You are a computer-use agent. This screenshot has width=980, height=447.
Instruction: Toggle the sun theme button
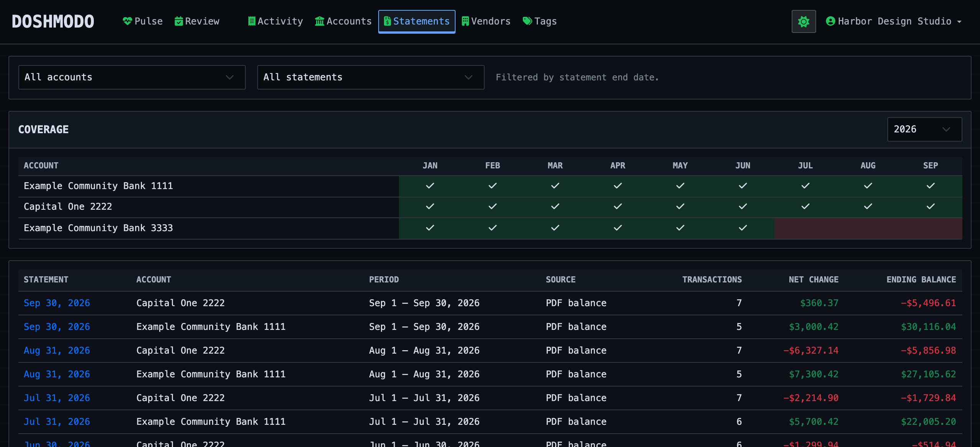804,21
